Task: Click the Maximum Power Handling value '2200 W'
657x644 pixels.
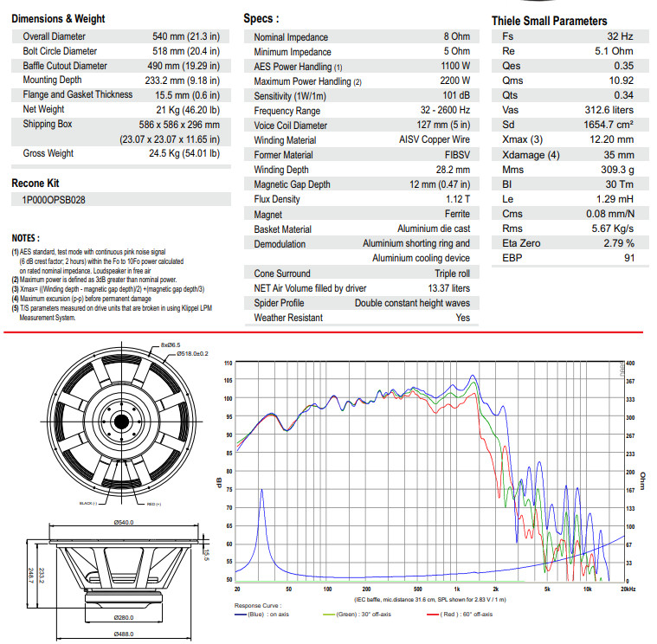Action: 455,80
